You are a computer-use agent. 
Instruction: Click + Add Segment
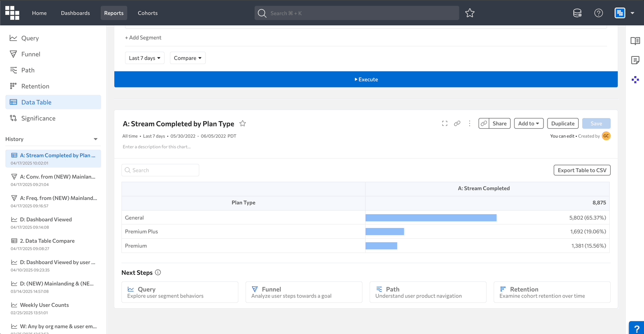coord(143,37)
